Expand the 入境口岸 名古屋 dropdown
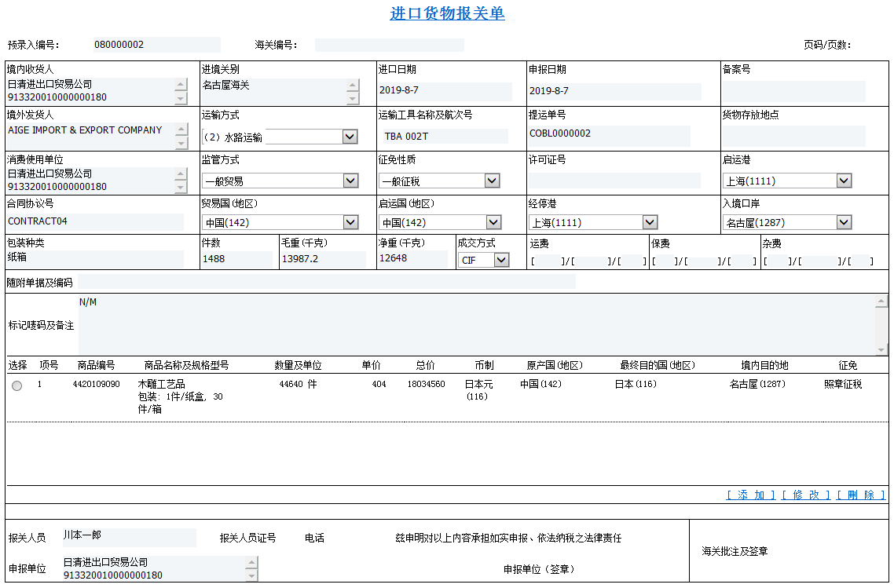This screenshot has width=894, height=588. (843, 222)
